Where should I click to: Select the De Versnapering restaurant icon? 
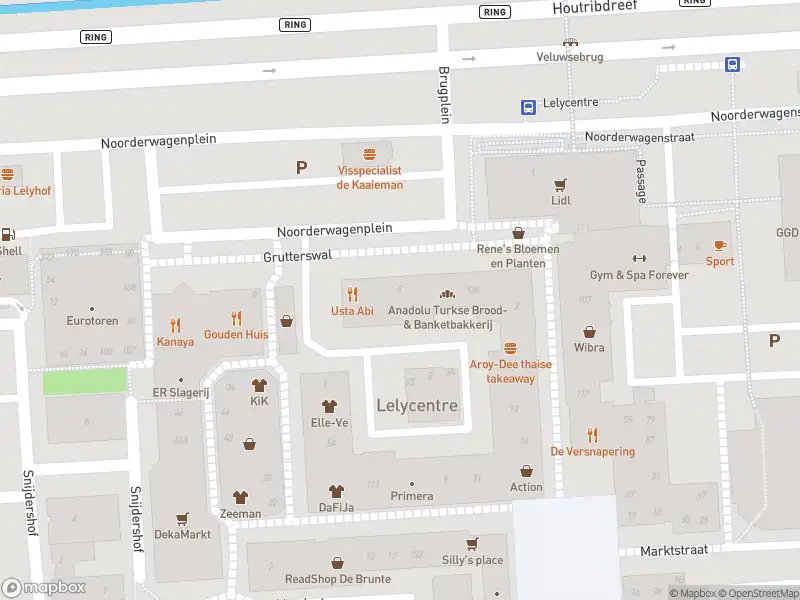(x=592, y=435)
